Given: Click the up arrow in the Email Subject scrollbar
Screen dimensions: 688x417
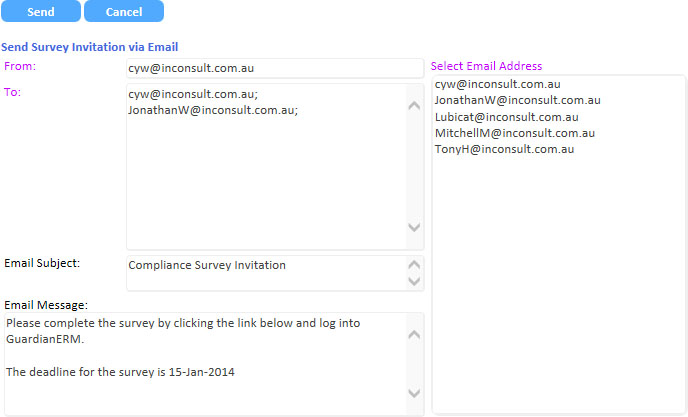Looking at the screenshot, I should [414, 265].
